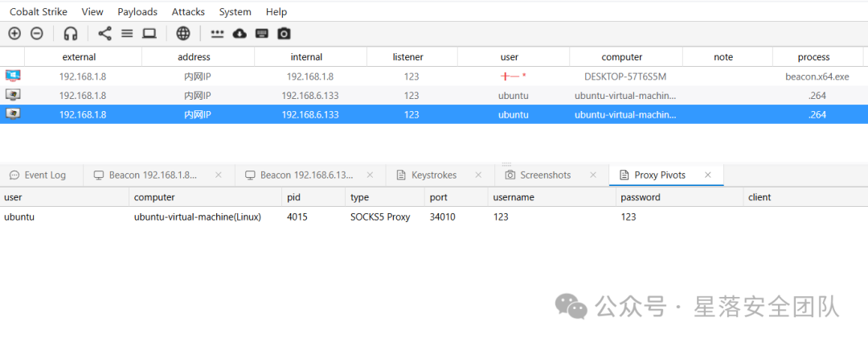This screenshot has width=868, height=342.
Task: Sort proxy pivots by port column header
Action: point(457,197)
